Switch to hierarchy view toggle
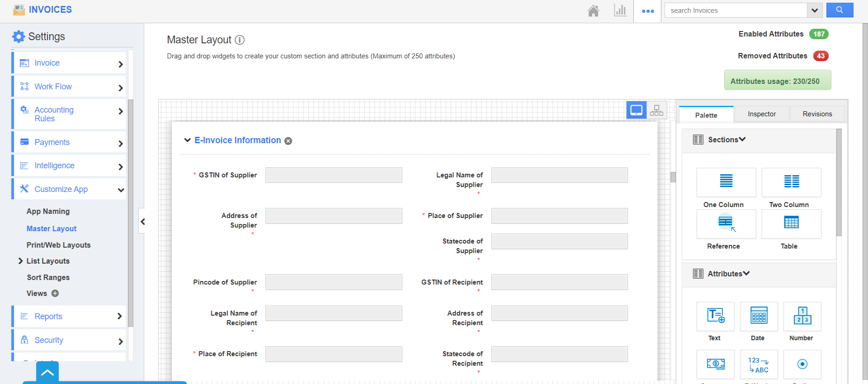The width and height of the screenshot is (868, 384). (x=657, y=110)
